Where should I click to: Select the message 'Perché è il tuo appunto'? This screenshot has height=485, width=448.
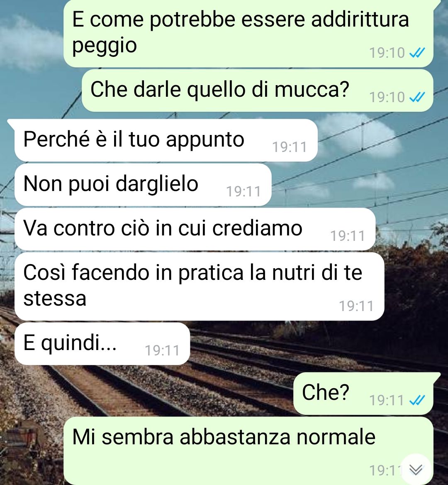pos(166,140)
